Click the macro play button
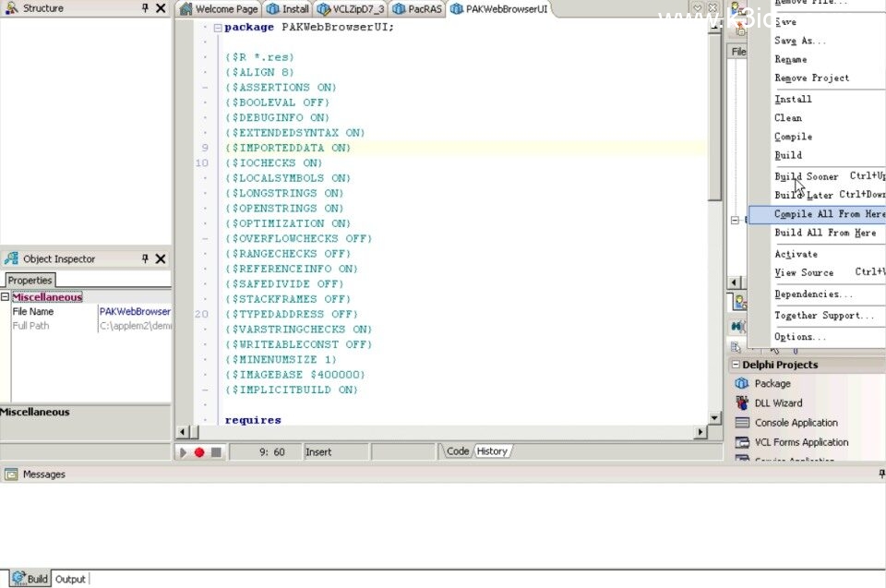 pos(183,452)
